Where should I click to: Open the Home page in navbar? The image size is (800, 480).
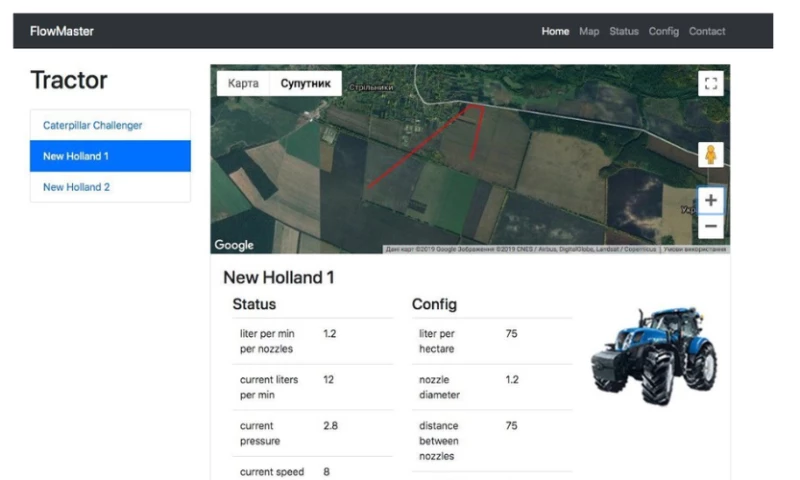(555, 31)
